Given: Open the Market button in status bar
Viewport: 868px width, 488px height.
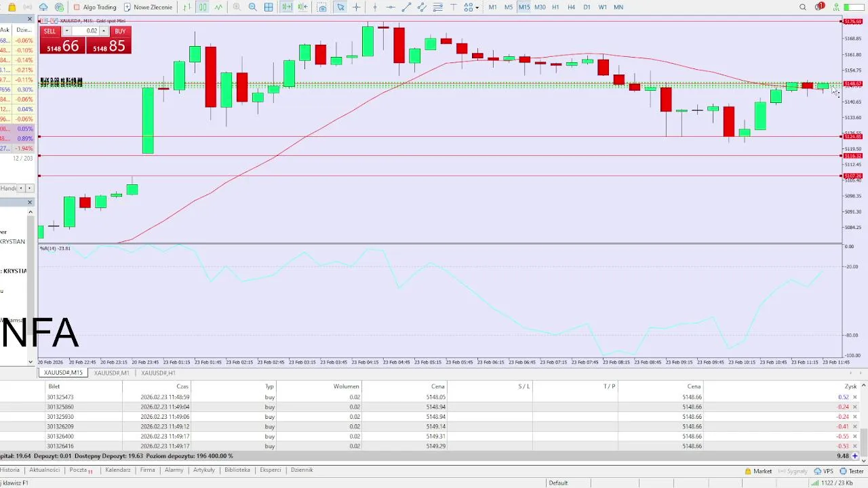Looking at the screenshot, I should pos(758,471).
